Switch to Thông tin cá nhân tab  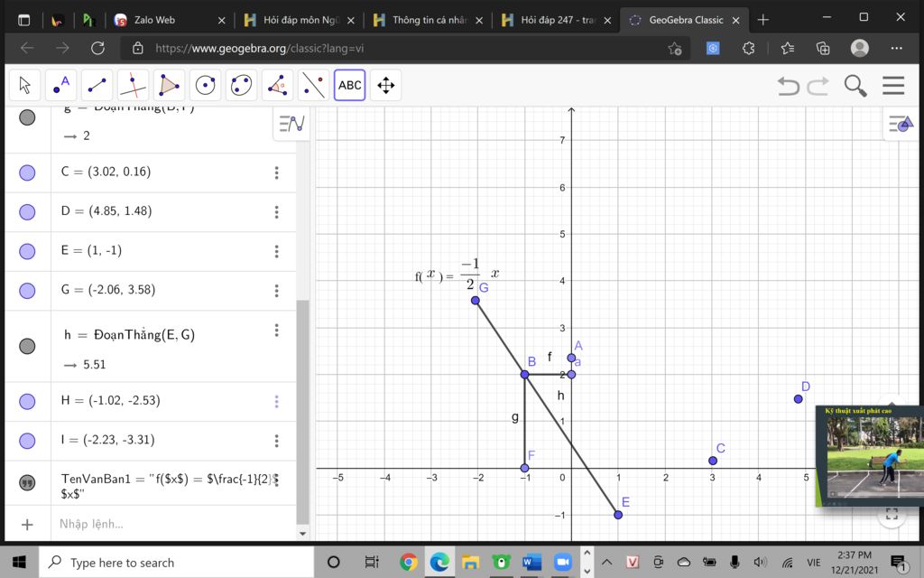(x=429, y=20)
